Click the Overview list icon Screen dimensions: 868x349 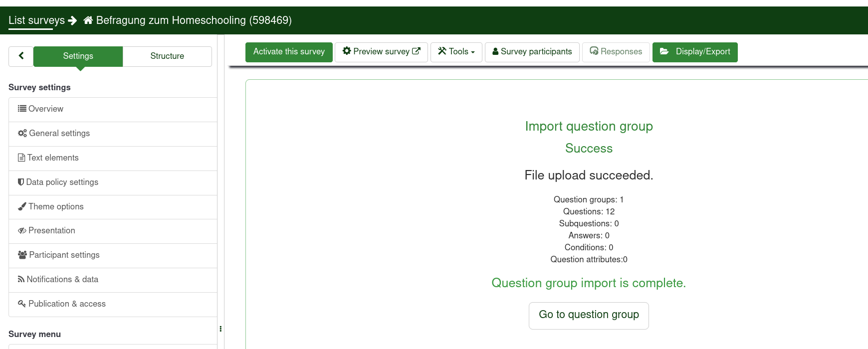pos(22,109)
